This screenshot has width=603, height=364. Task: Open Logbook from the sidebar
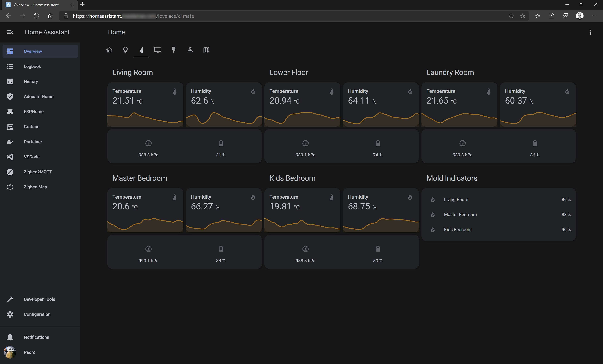click(32, 66)
